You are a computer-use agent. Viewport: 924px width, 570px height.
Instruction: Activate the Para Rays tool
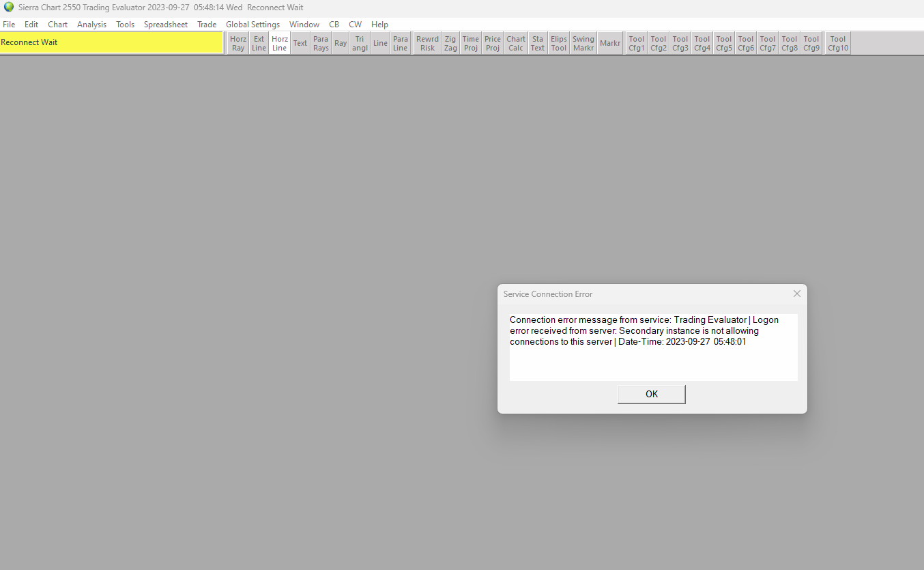[321, 43]
